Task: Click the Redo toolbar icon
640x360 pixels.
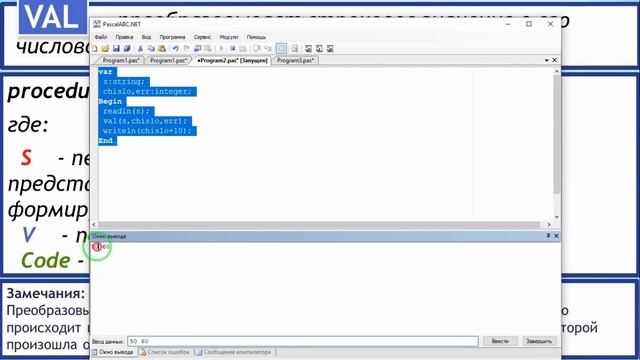Action: (186, 49)
